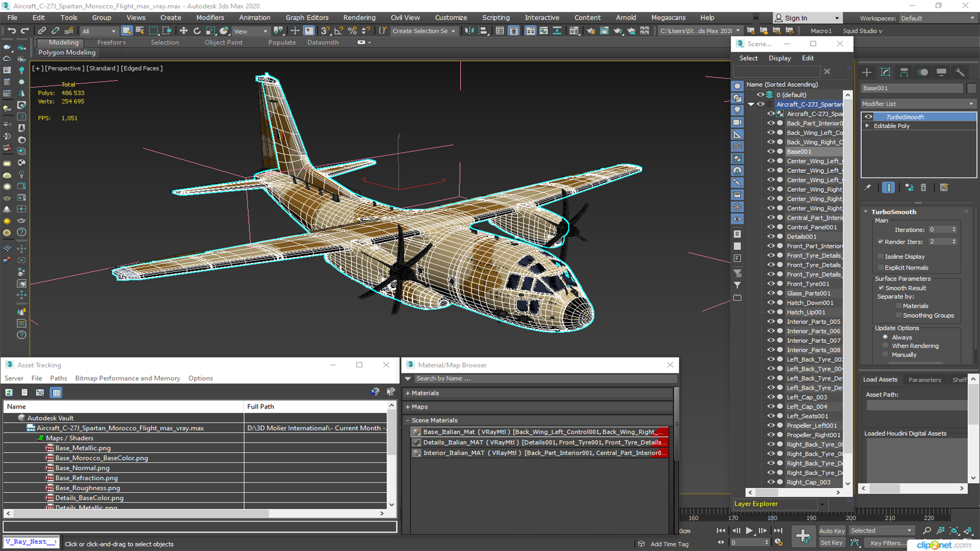
Task: Enable the Explicit Normals checkbox
Action: coord(880,268)
